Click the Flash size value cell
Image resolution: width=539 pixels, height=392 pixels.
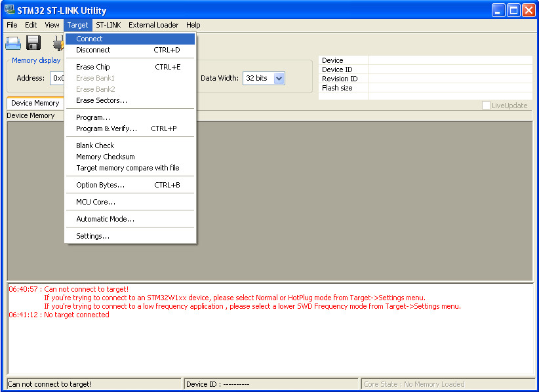click(450, 88)
